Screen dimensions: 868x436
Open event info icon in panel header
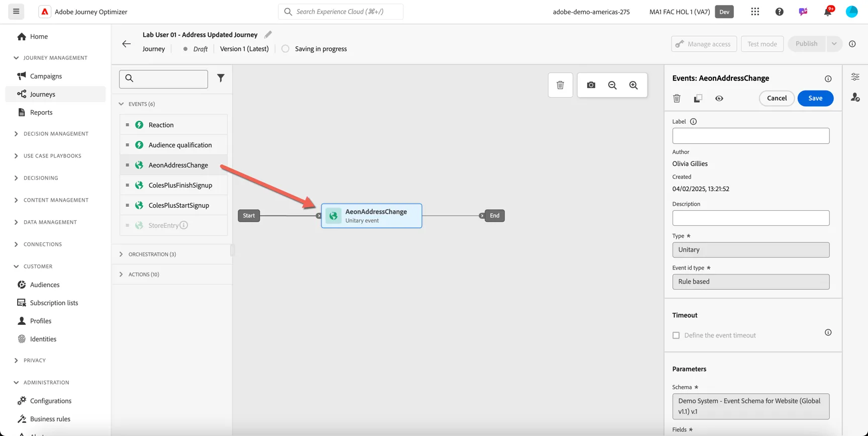pos(828,78)
